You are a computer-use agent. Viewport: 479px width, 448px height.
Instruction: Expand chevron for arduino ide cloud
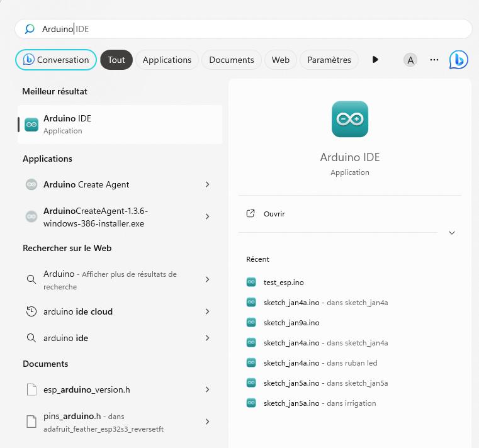[208, 311]
